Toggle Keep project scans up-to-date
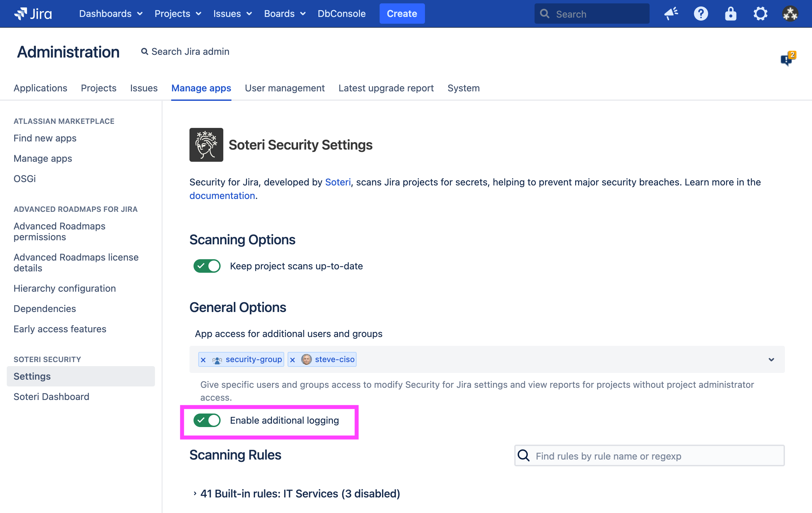The width and height of the screenshot is (812, 513). click(x=207, y=266)
